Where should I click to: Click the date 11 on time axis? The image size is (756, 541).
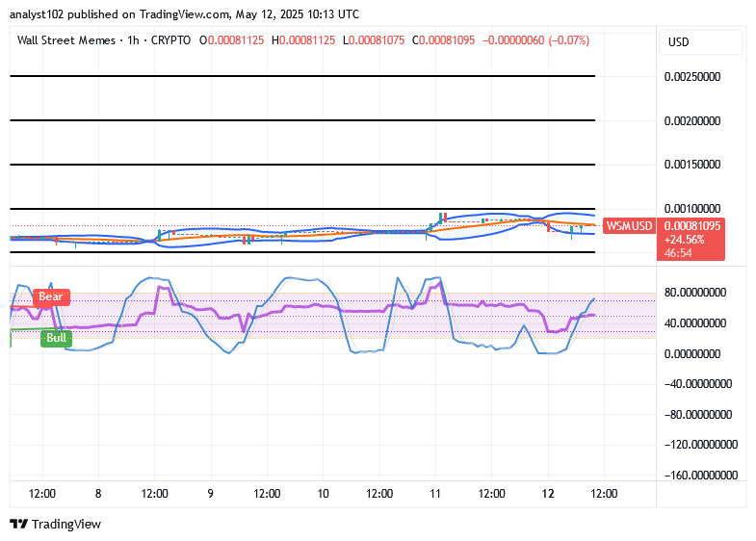435,494
